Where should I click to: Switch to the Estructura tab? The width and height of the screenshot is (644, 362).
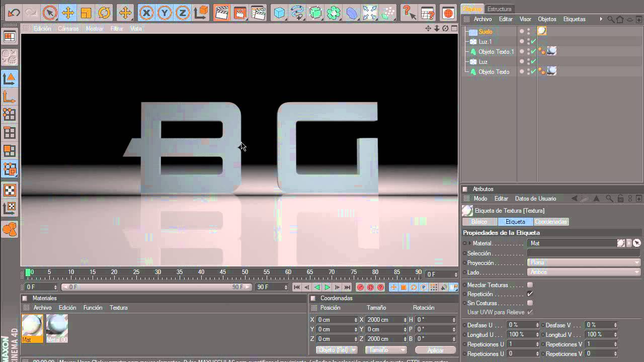tap(500, 9)
